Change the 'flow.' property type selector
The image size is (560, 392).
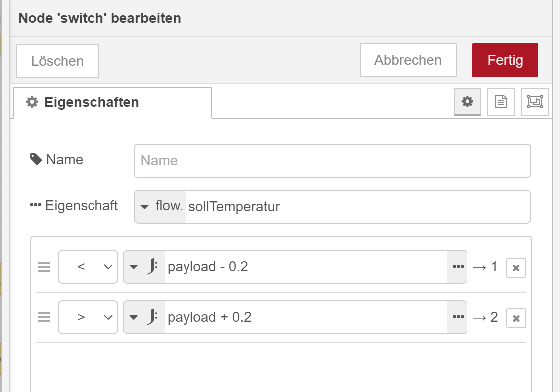[x=160, y=206]
